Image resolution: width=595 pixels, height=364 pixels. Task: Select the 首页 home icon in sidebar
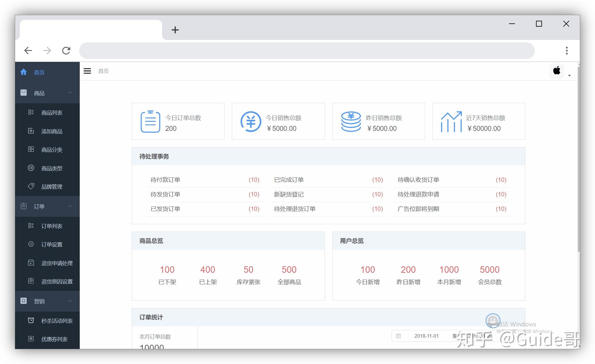pos(24,72)
